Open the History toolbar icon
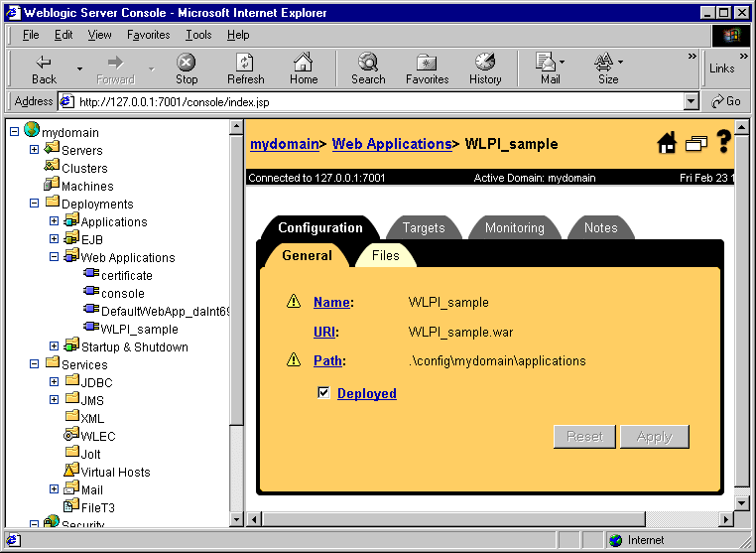756x553 pixels. click(485, 62)
